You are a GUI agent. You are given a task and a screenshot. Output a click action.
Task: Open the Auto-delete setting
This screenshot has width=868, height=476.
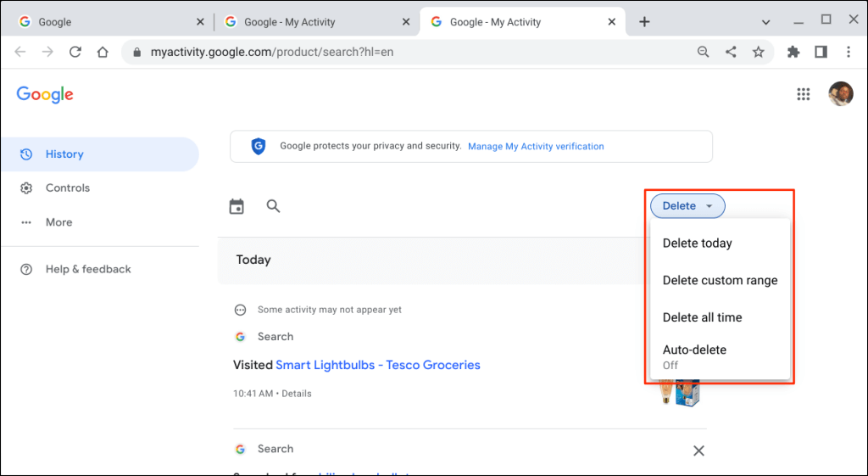pos(694,356)
